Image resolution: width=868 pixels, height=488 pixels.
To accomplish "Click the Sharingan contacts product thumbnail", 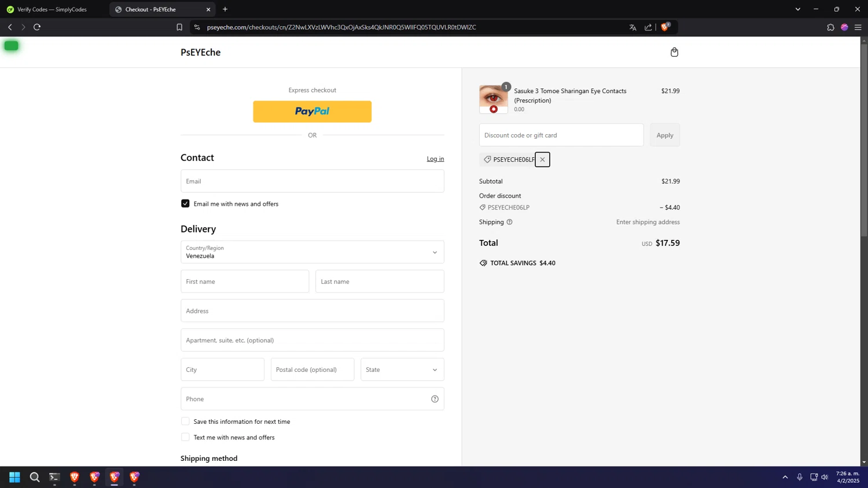I will pyautogui.click(x=494, y=99).
